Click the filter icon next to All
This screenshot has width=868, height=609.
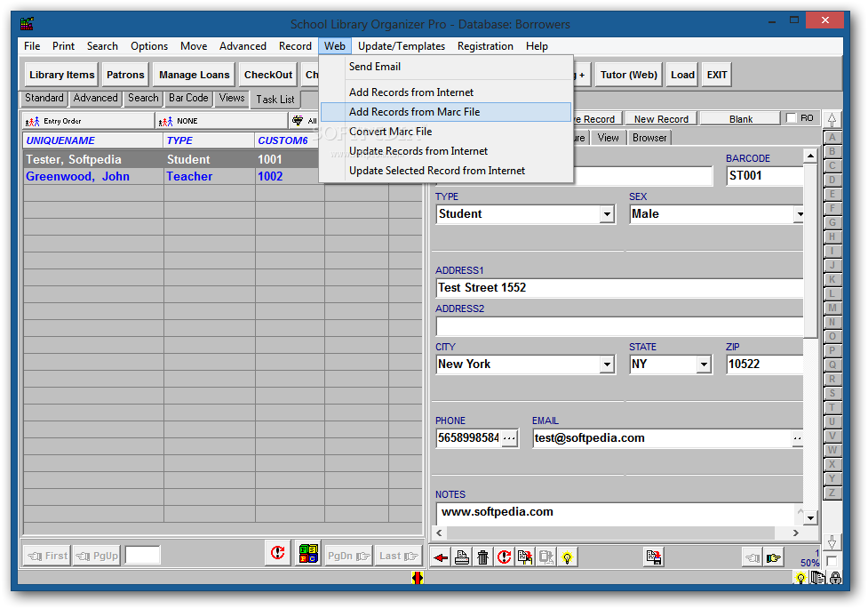[x=298, y=120]
